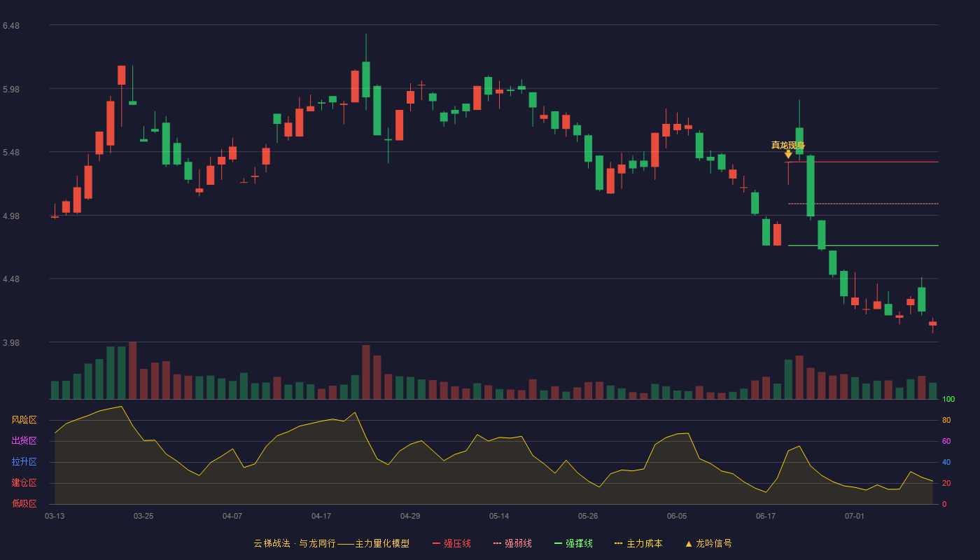
Task: Click the 真龙现身 signal label
Action: point(788,145)
